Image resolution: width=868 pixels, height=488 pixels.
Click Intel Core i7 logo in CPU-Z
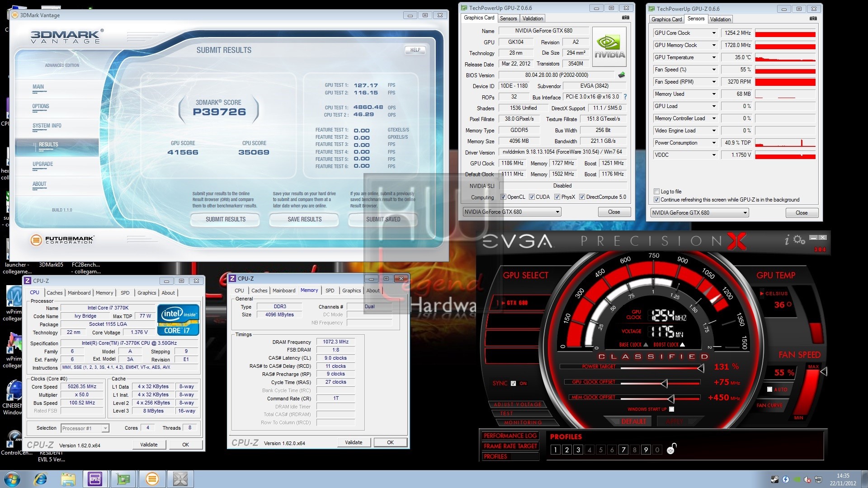(178, 320)
